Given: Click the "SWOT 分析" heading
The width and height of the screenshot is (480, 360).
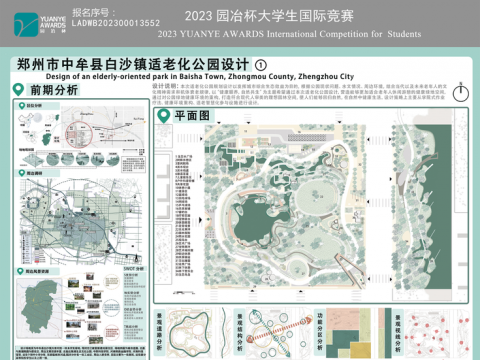Looking at the screenshot, I should [133, 269].
